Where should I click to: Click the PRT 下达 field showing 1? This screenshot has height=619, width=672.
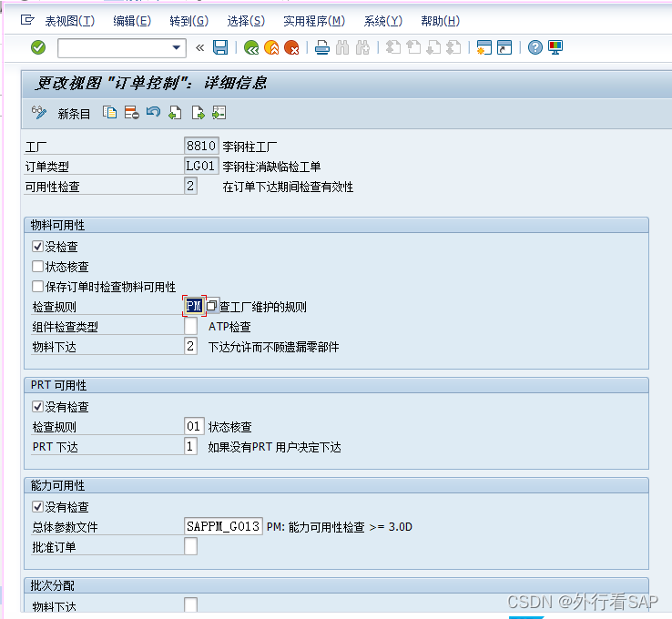coord(190,446)
